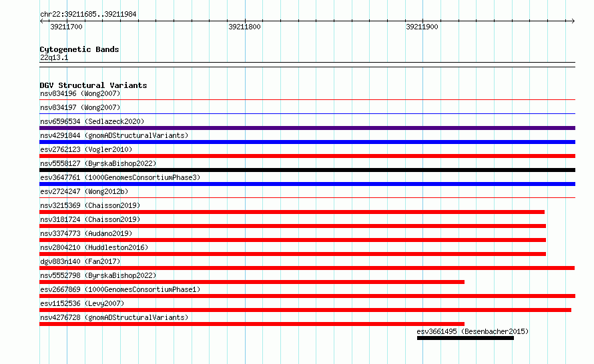The image size is (594, 364).
Task: Click the 39211800 ruler position label
Action: coord(244,27)
